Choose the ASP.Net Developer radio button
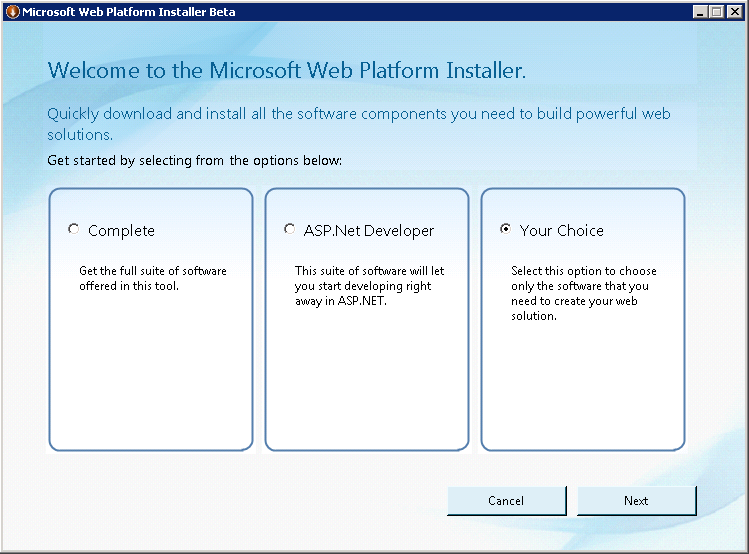Screen dimensions: 749x554 289,229
